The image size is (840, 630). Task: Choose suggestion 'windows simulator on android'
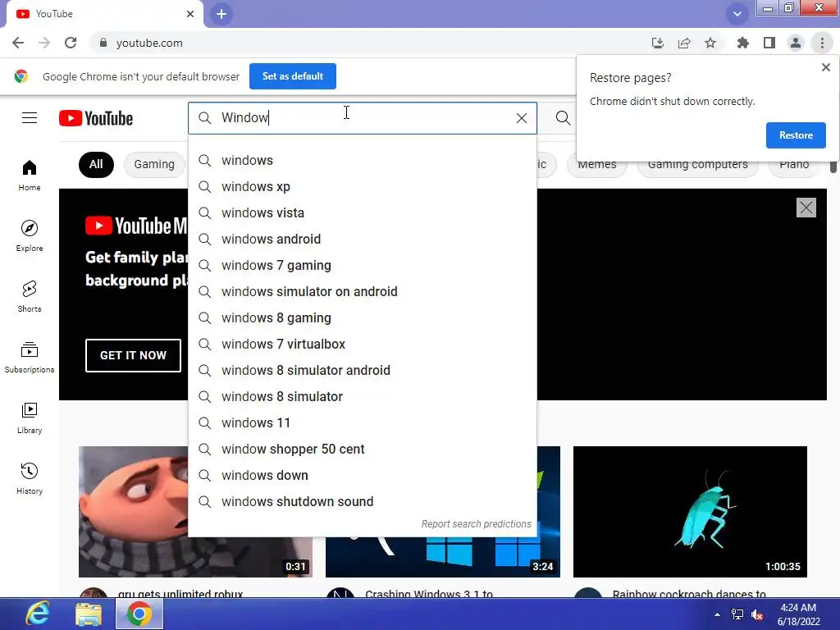click(362, 291)
